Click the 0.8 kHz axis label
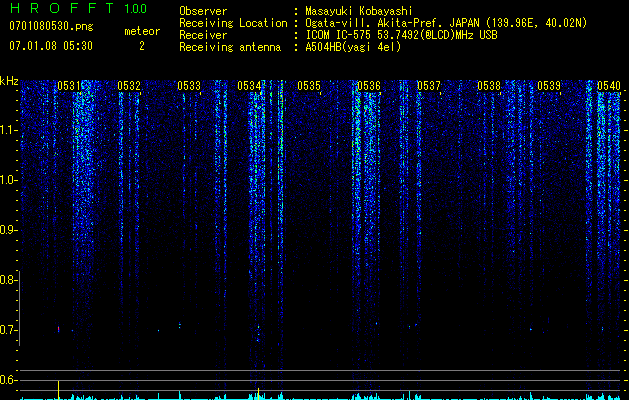Screen dimensions: 629x400 point(8,280)
